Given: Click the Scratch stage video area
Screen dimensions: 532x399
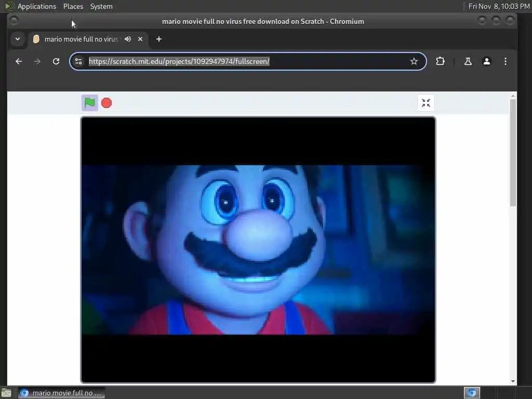Looking at the screenshot, I should pos(258,250).
